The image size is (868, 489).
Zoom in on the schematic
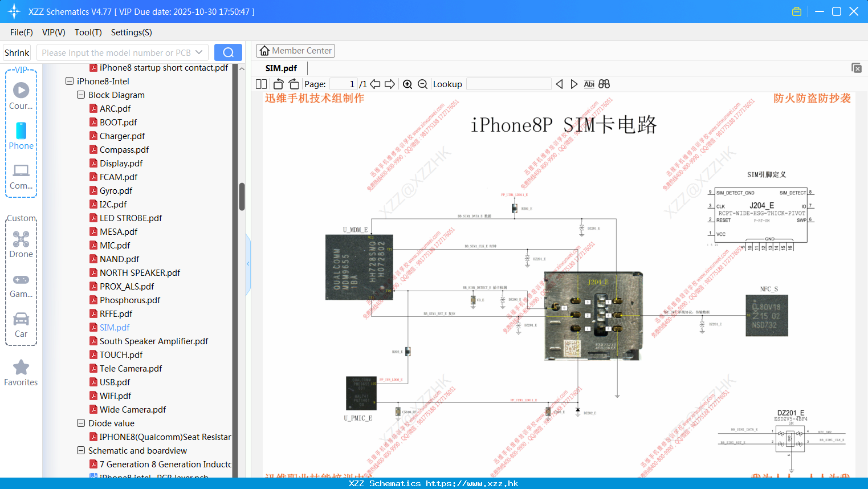tap(407, 84)
